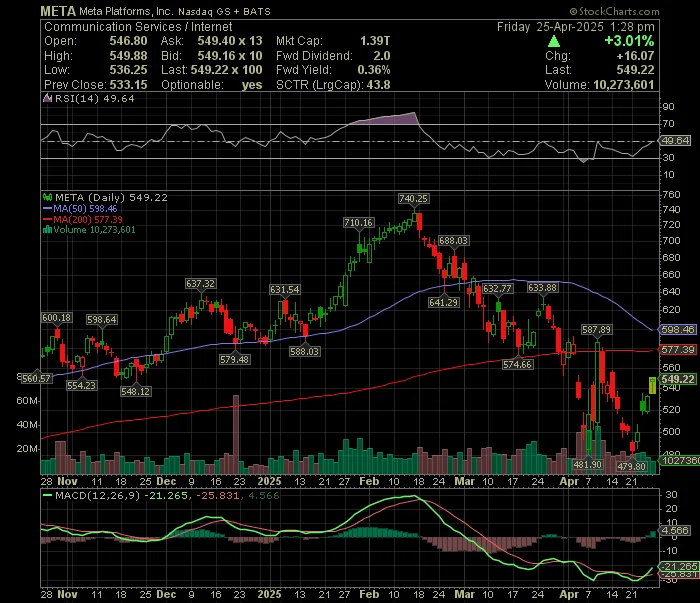The image size is (700, 603).
Task: Click the Last quote 549.22 x 100
Action: 226,70
